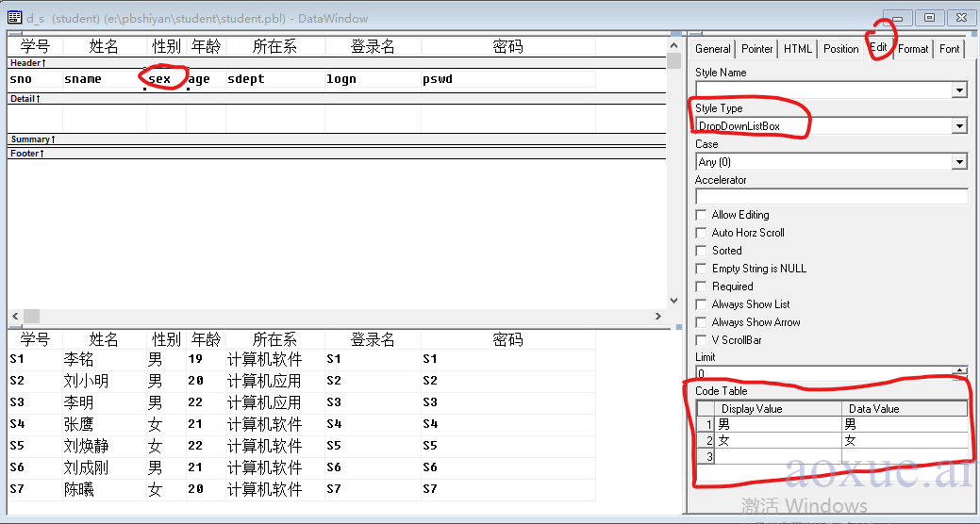Click the Display Value column header
Viewport: 980px width, 524px height.
coord(779,409)
